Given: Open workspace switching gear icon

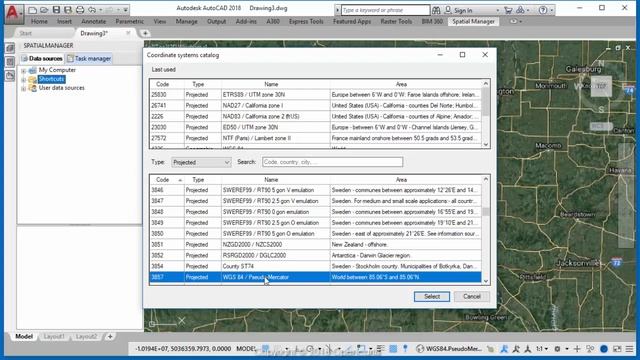Looking at the screenshot, I should tap(557, 349).
